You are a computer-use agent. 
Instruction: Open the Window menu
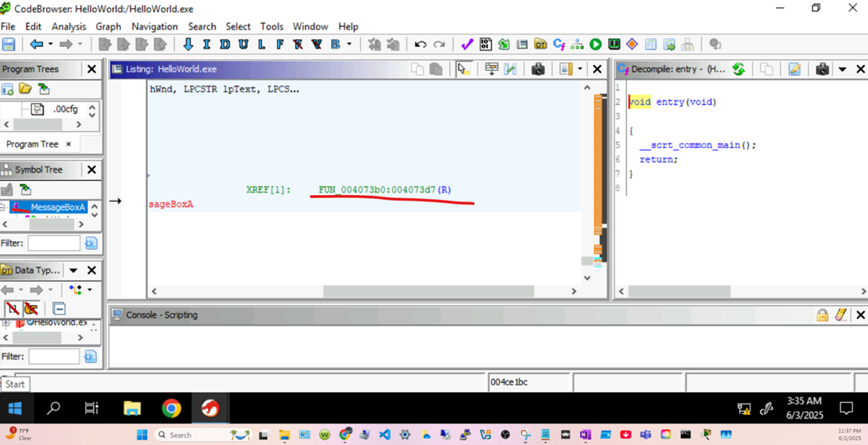310,26
